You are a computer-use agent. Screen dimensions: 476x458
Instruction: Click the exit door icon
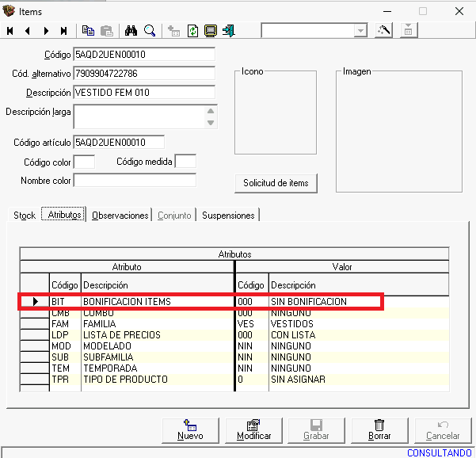tap(228, 31)
